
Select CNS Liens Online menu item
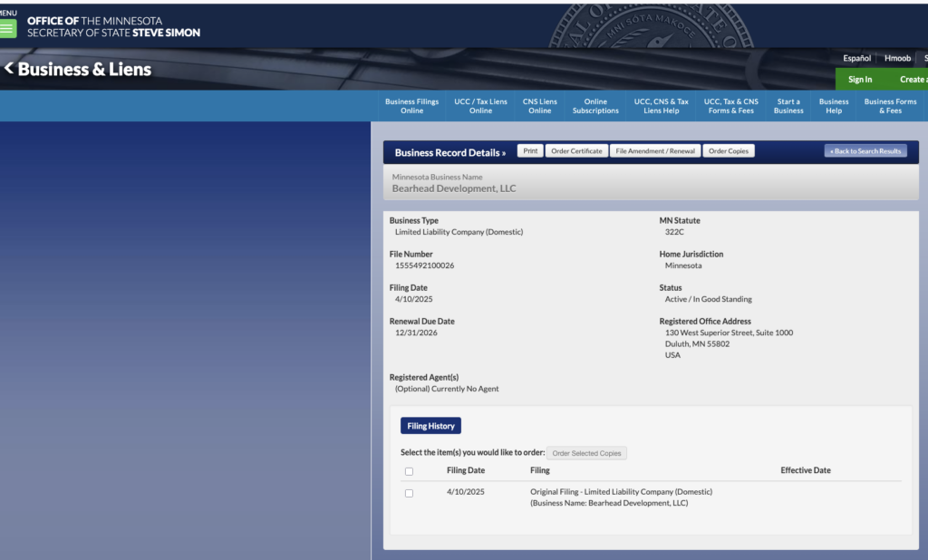[539, 106]
